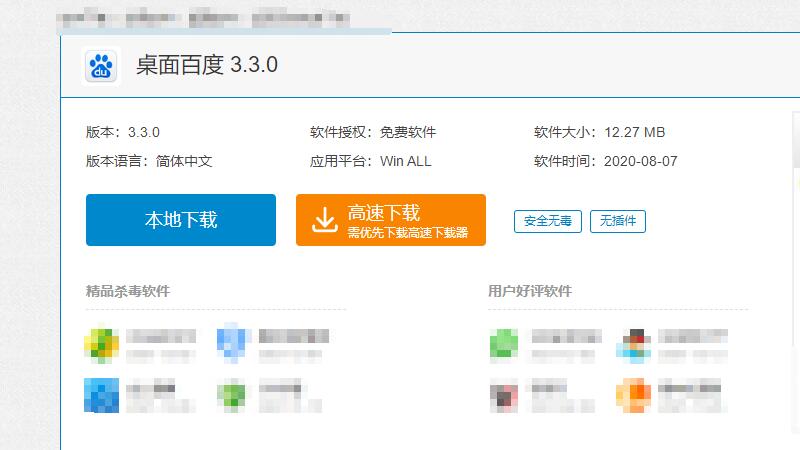
Task: Click the 桌面百度 3.3.0 title
Action: tap(207, 65)
